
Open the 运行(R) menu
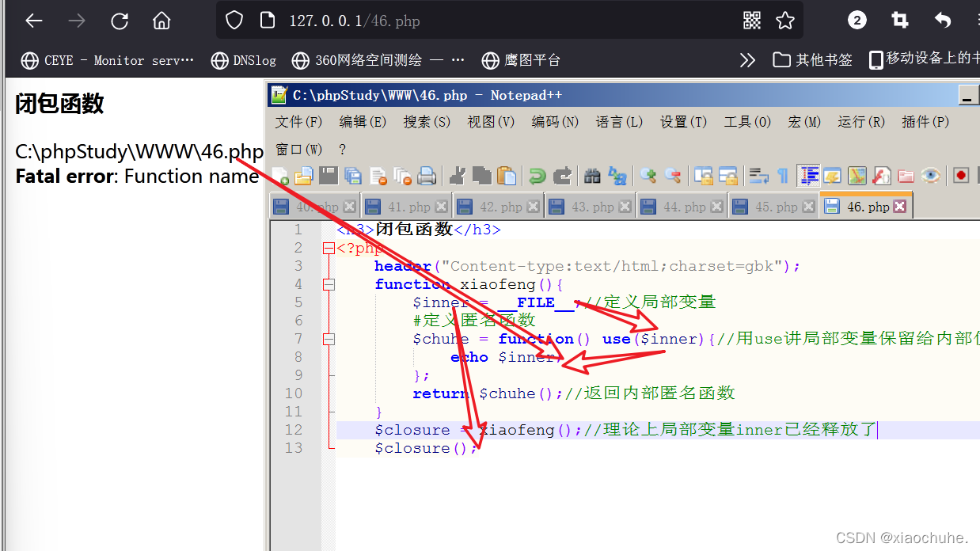861,122
